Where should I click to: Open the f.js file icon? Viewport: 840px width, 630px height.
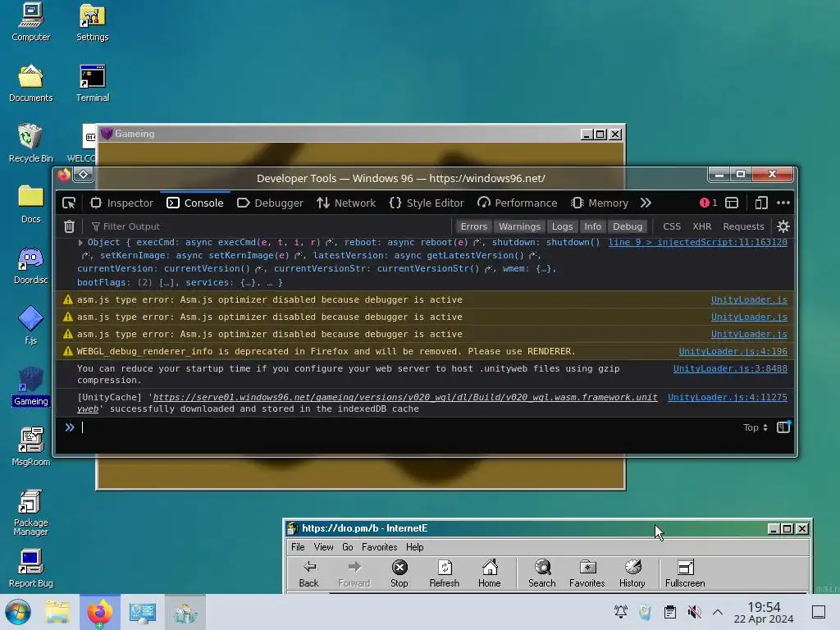click(x=30, y=326)
